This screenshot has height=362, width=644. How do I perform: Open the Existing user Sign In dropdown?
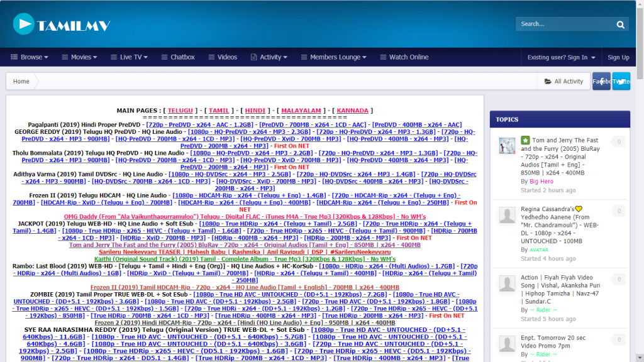(x=562, y=57)
